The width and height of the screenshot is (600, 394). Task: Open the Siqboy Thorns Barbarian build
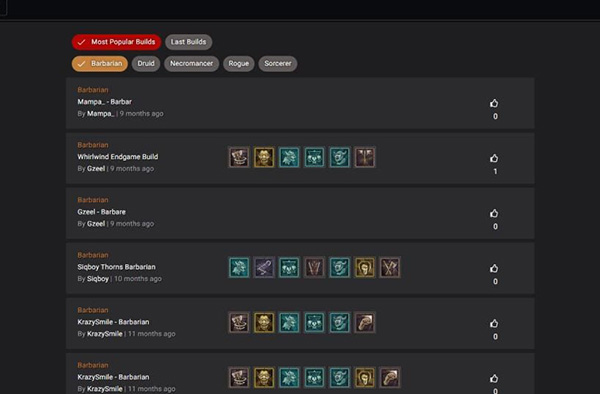[116, 267]
